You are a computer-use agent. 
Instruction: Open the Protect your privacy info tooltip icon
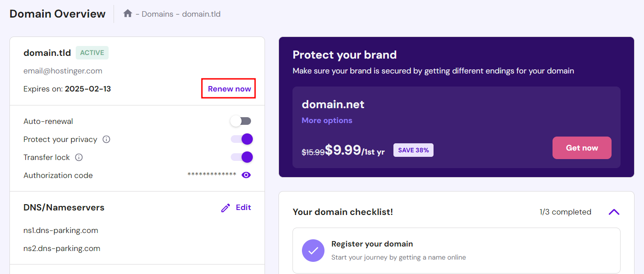click(106, 139)
